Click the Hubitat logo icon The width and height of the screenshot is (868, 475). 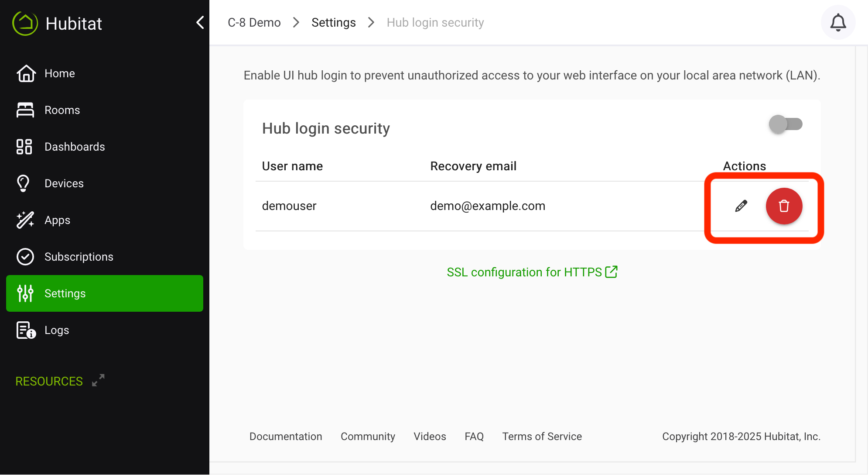25,23
